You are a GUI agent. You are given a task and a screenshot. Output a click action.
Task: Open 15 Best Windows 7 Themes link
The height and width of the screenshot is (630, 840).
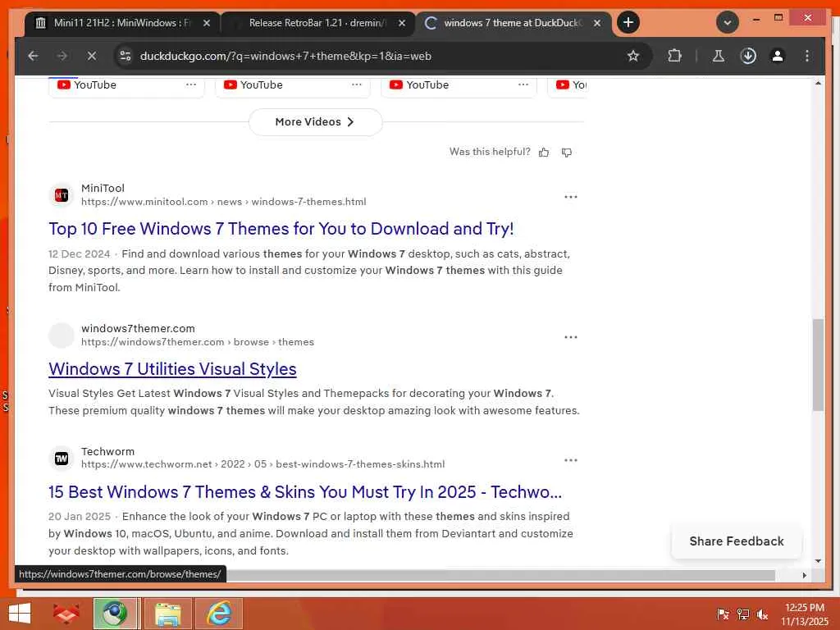point(305,492)
